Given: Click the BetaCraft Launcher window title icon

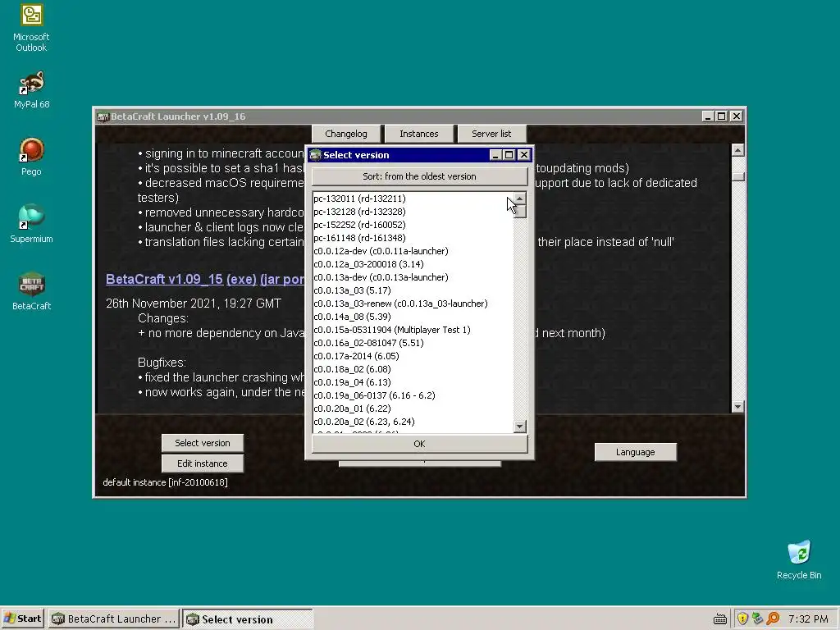Looking at the screenshot, I should [103, 116].
